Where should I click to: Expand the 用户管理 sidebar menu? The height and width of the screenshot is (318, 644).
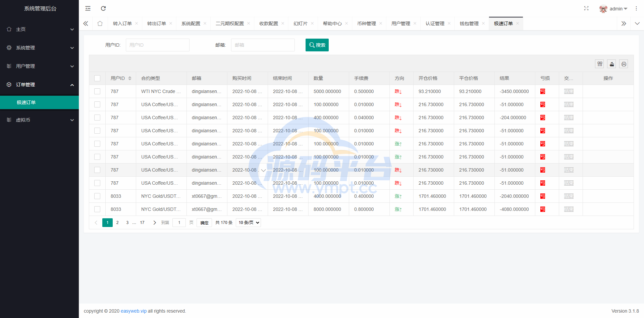click(x=39, y=66)
